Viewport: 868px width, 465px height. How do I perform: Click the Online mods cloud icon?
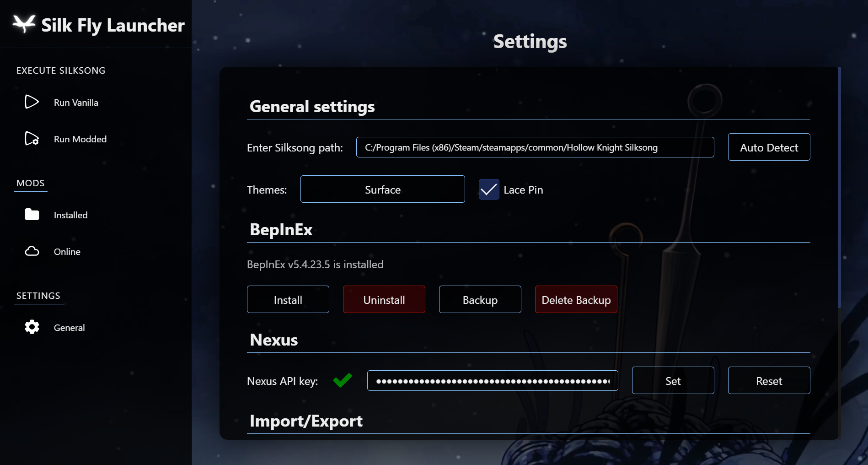point(32,251)
